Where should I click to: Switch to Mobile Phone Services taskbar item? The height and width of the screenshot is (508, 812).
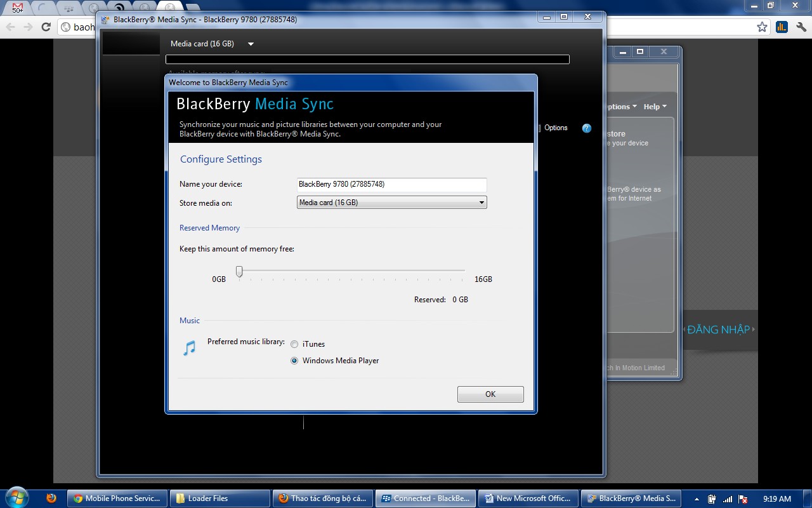pos(117,498)
